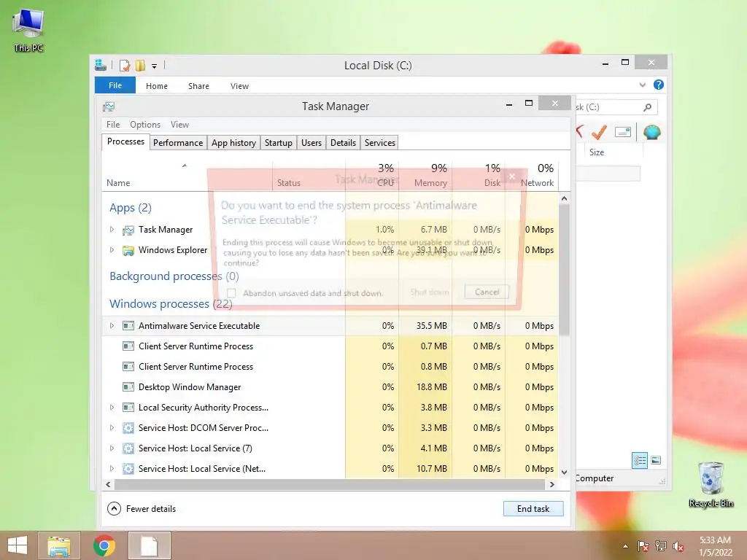The height and width of the screenshot is (560, 747).
Task: Open This PC desktop icon
Action: pyautogui.click(x=28, y=29)
